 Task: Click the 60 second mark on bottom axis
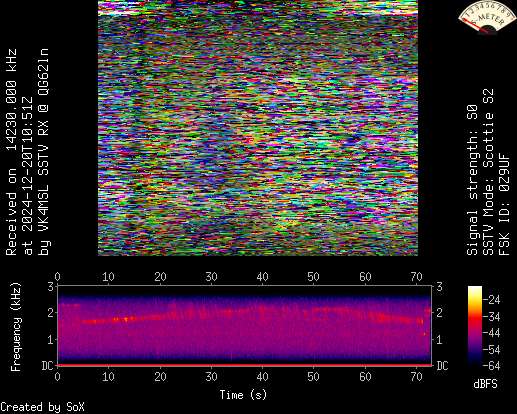click(365, 377)
